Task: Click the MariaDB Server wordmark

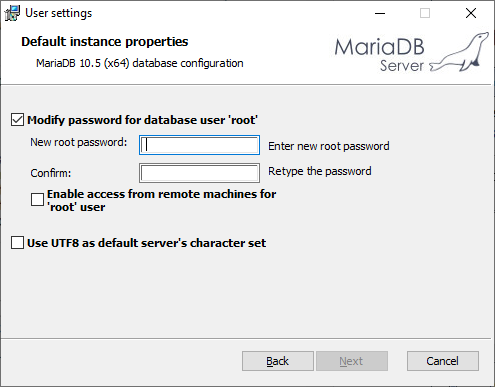Action: click(x=380, y=55)
